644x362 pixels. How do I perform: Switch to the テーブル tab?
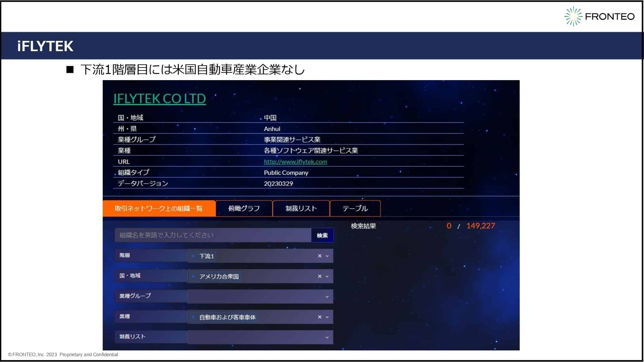[355, 209]
